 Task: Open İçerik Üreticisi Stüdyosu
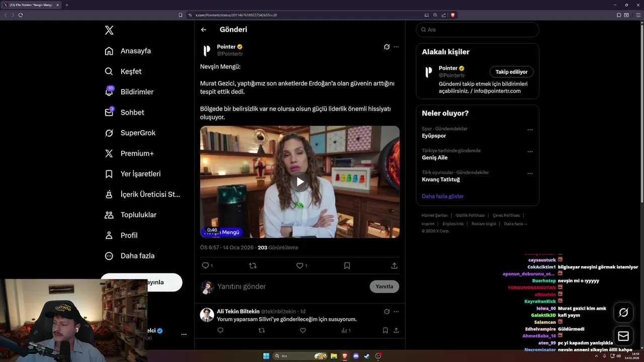click(x=142, y=195)
